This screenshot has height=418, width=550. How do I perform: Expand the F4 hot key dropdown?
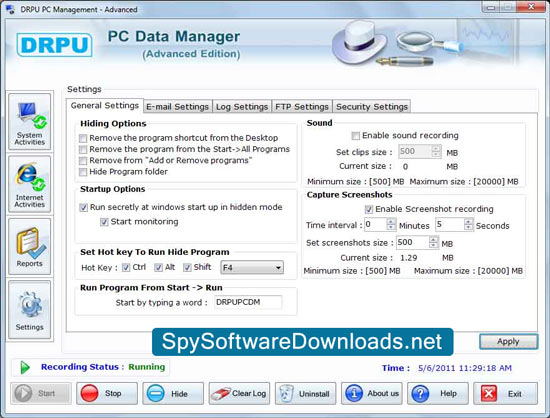[252, 268]
